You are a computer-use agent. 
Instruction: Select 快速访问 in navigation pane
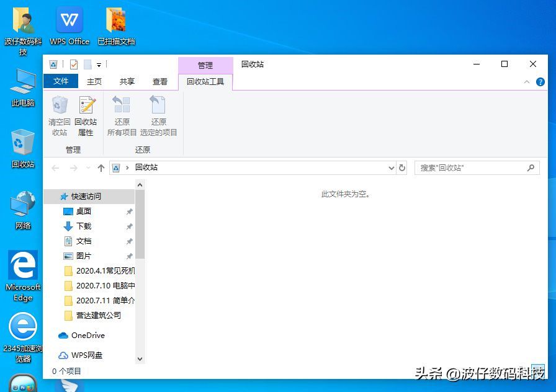tap(89, 197)
